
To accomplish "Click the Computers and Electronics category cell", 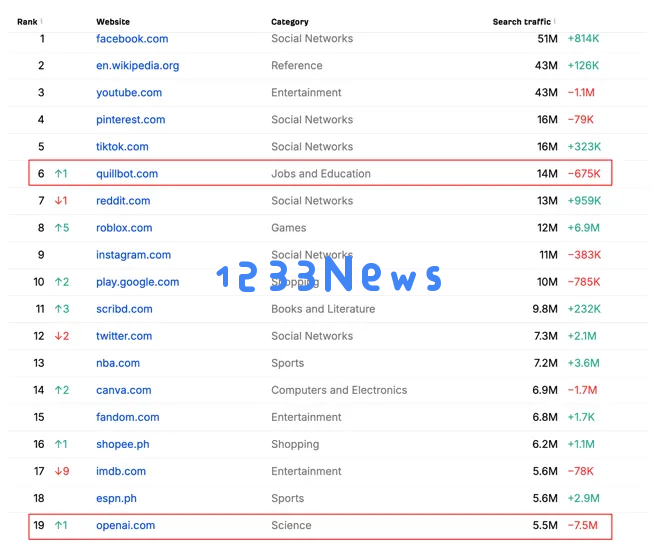I will tap(339, 390).
